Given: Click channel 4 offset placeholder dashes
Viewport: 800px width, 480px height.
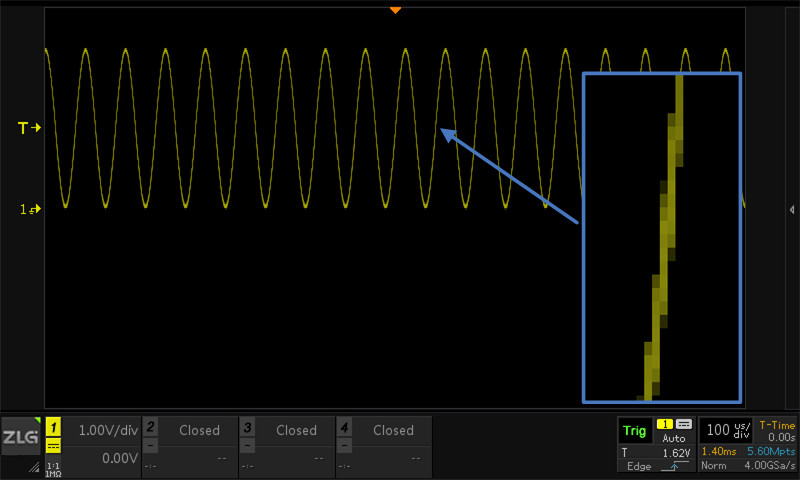Looking at the screenshot, I should [416, 458].
